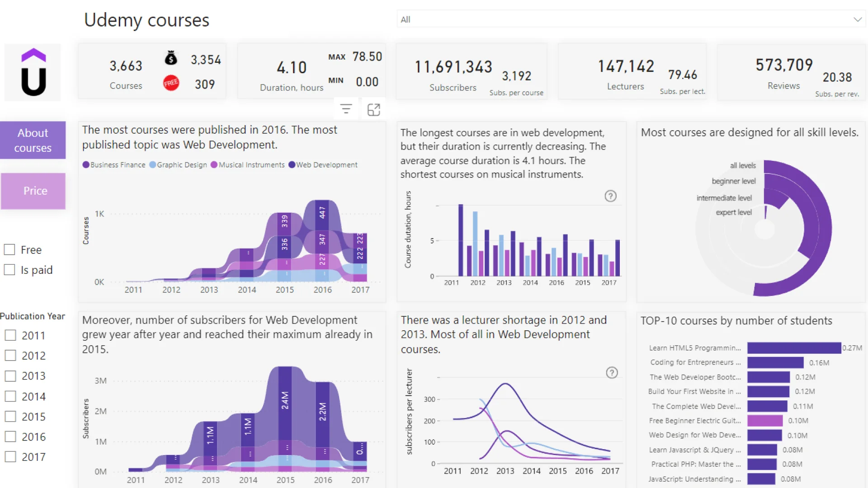The height and width of the screenshot is (488, 868).
Task: Select The Complete Web Developer bar
Action: coord(767,406)
